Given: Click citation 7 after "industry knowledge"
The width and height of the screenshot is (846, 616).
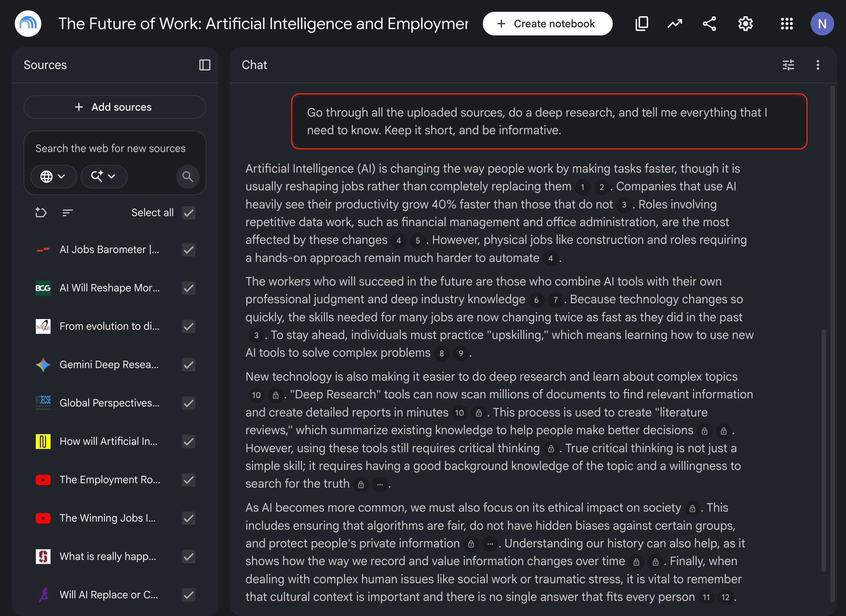Looking at the screenshot, I should (x=555, y=300).
